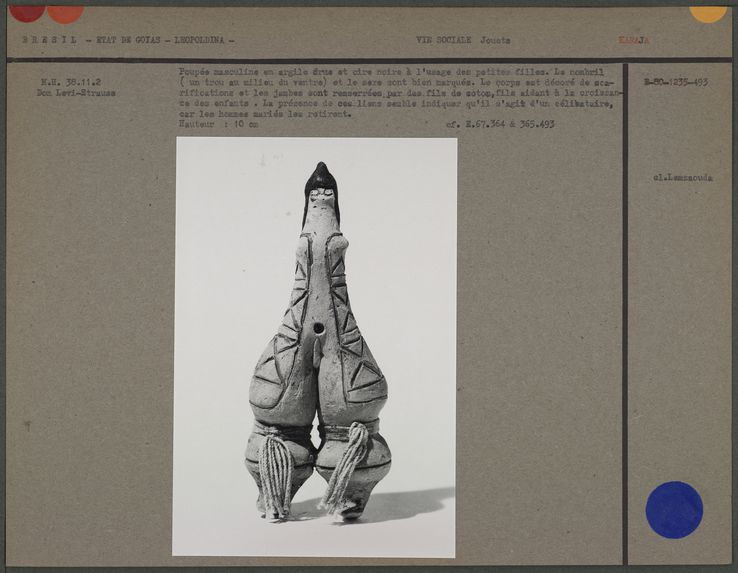The height and width of the screenshot is (573, 738).
Task: Select the 'cl.Lemzaouda' photo credit
Action: click(x=683, y=177)
